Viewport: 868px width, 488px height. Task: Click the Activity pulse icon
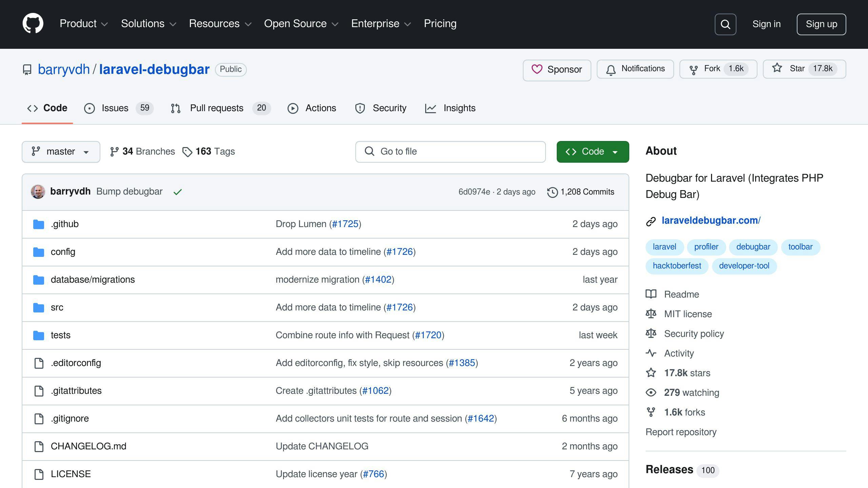pos(651,353)
